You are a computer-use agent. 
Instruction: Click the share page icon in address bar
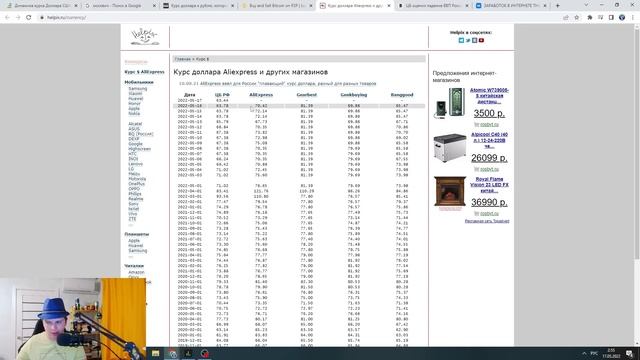566,18
